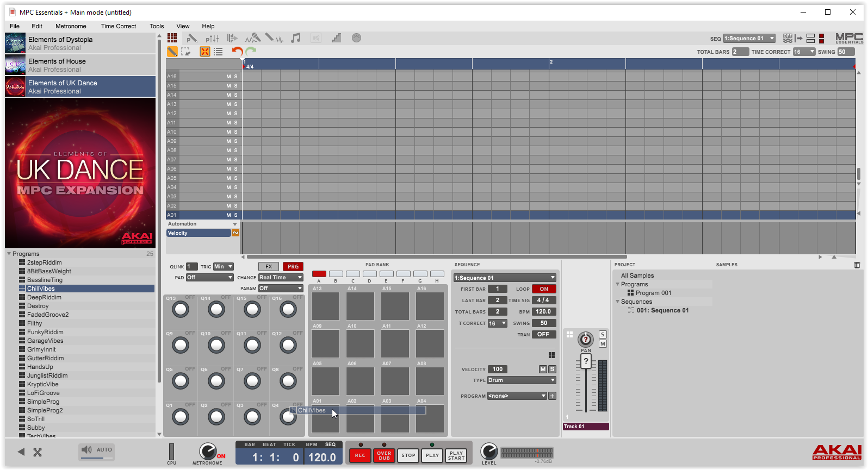Toggle Transpose OFF button
Viewport: 868px width, 470px height.
click(x=543, y=335)
